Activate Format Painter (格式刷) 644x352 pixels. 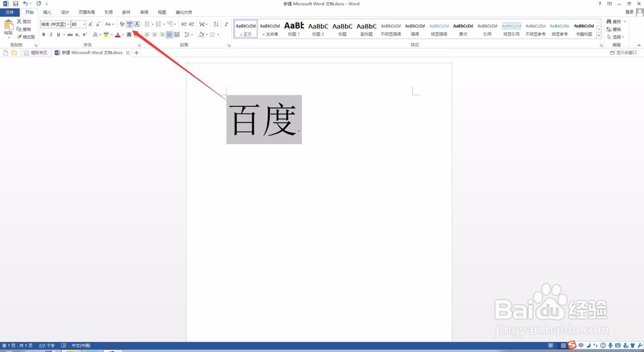pos(26,37)
